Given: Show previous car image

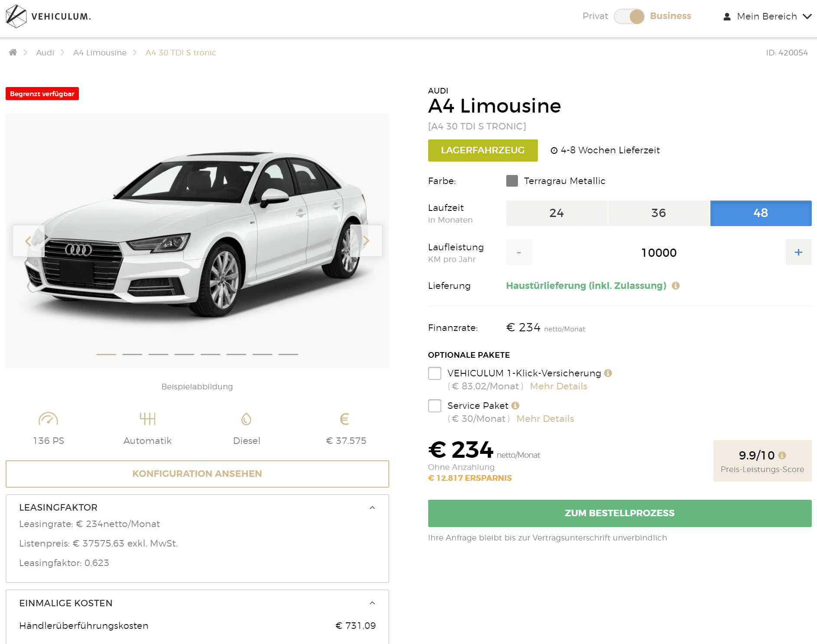Looking at the screenshot, I should coord(29,241).
